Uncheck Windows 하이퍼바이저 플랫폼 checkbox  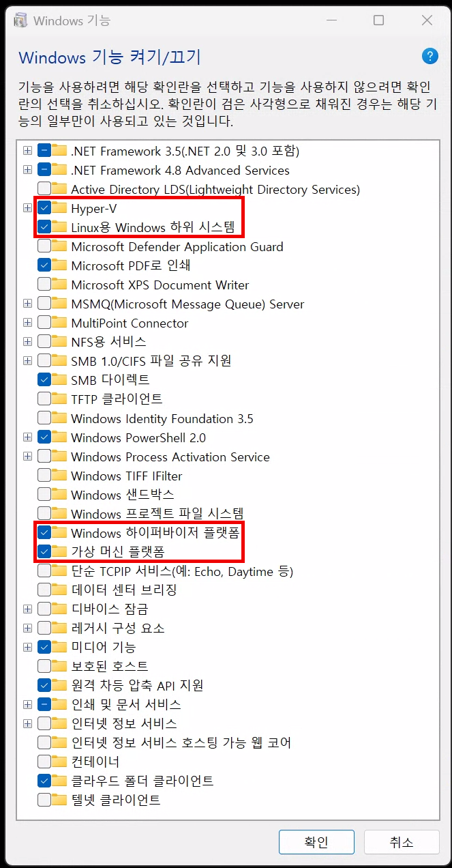click(x=44, y=532)
